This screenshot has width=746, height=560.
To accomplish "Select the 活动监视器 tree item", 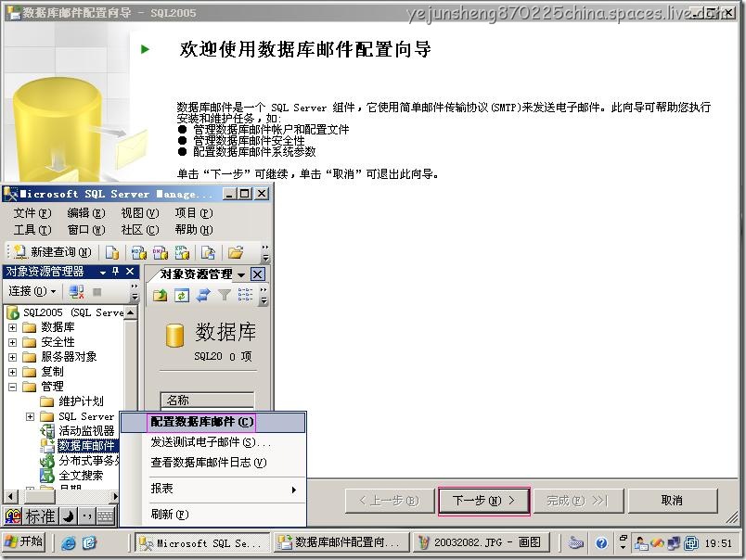I will pos(86,431).
